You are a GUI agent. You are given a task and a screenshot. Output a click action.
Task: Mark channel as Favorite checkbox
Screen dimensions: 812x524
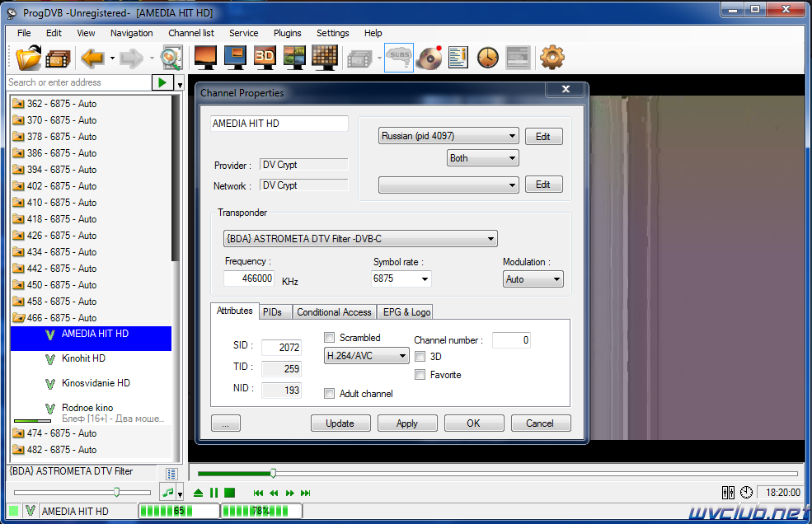[420, 374]
